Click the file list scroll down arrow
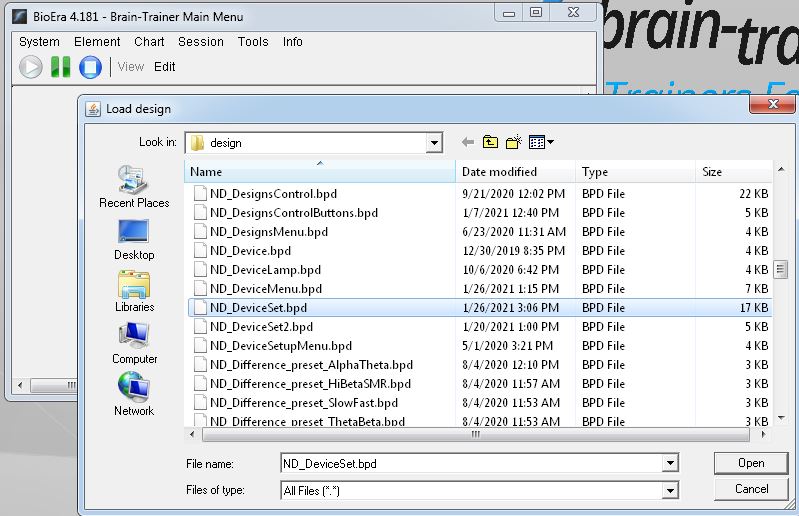Viewport: 799px width, 516px height. [x=780, y=418]
